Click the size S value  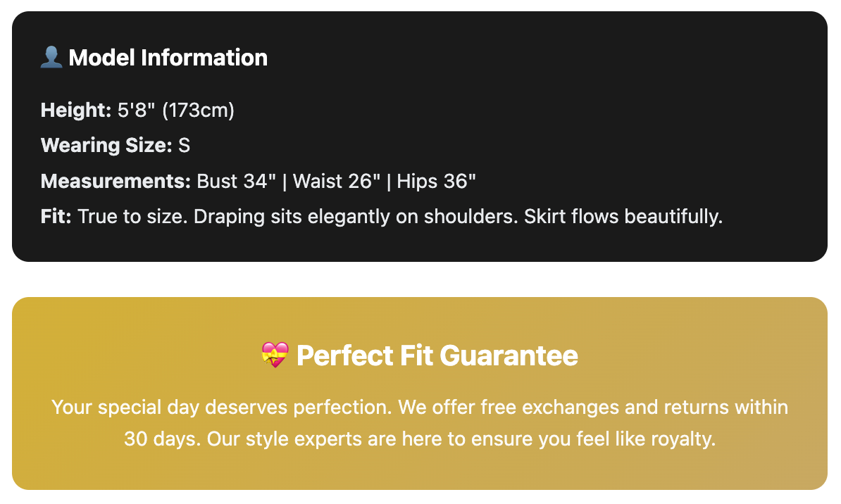click(x=185, y=145)
